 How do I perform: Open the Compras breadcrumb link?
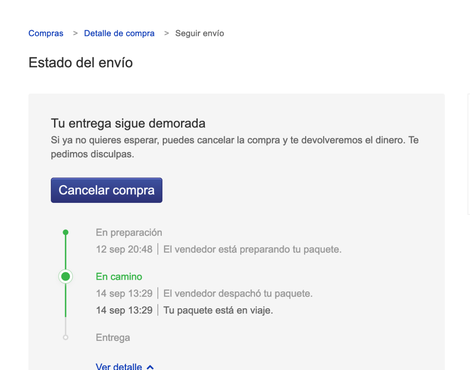(46, 33)
